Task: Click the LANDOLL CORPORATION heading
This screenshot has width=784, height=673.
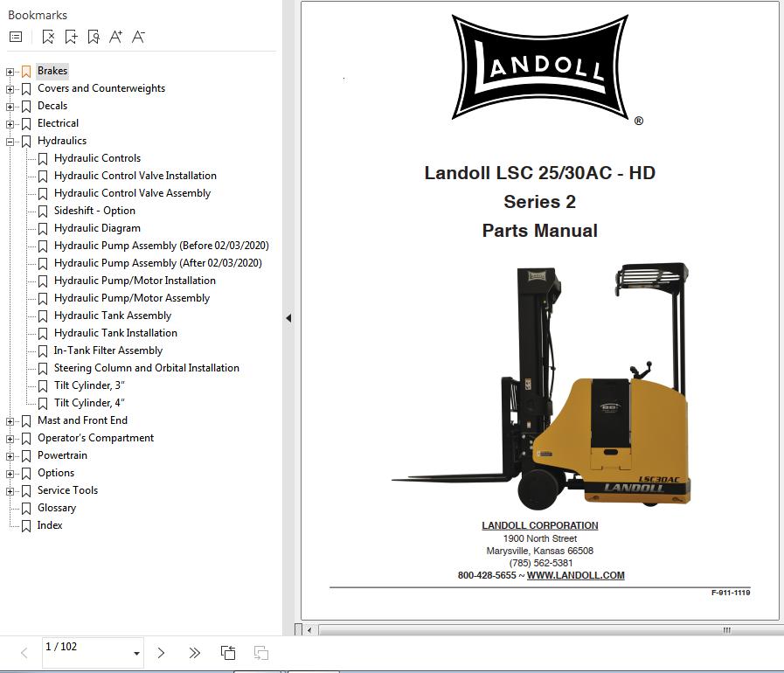Action: pos(540,526)
